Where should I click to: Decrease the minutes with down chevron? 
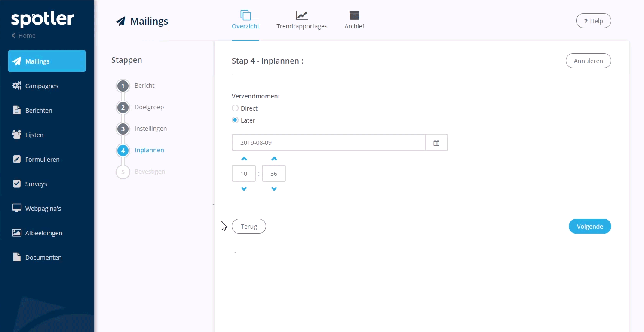pyautogui.click(x=274, y=189)
